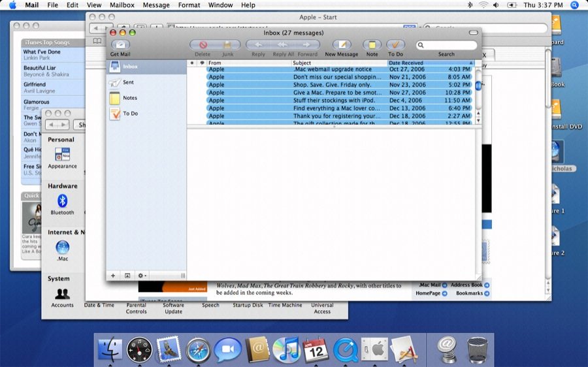588x367 pixels.
Task: Open the Message menu
Action: point(156,5)
